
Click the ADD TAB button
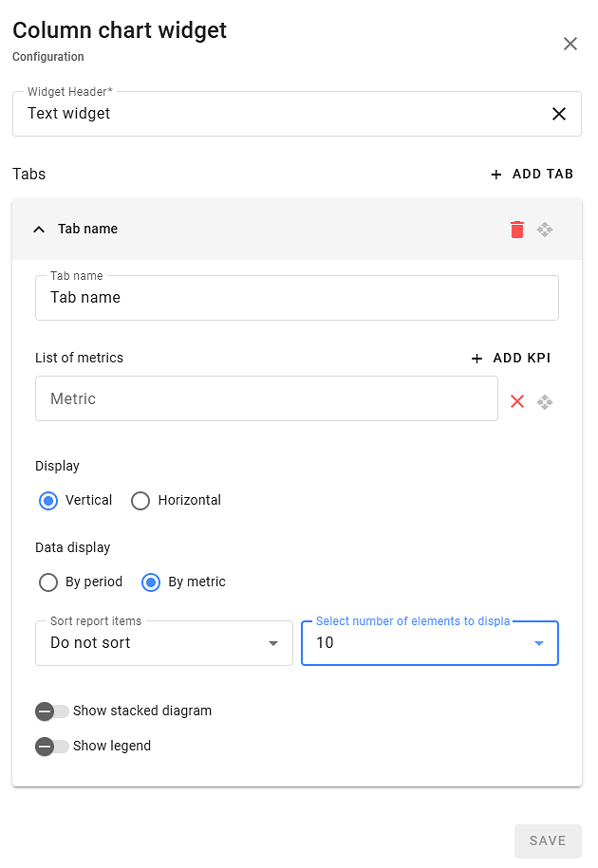[532, 175]
